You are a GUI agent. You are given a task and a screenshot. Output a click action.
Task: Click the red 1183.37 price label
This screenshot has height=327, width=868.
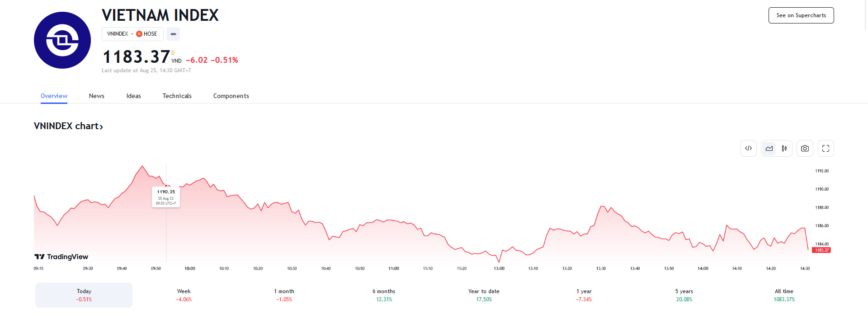(x=821, y=250)
